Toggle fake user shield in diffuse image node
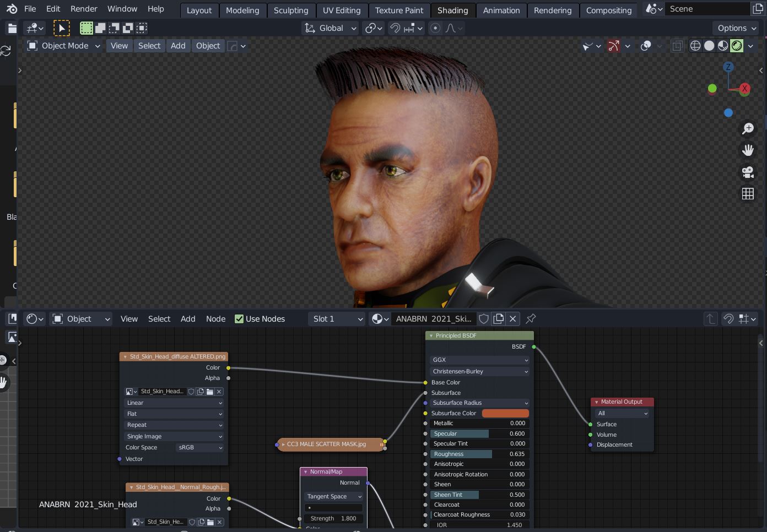 click(191, 392)
